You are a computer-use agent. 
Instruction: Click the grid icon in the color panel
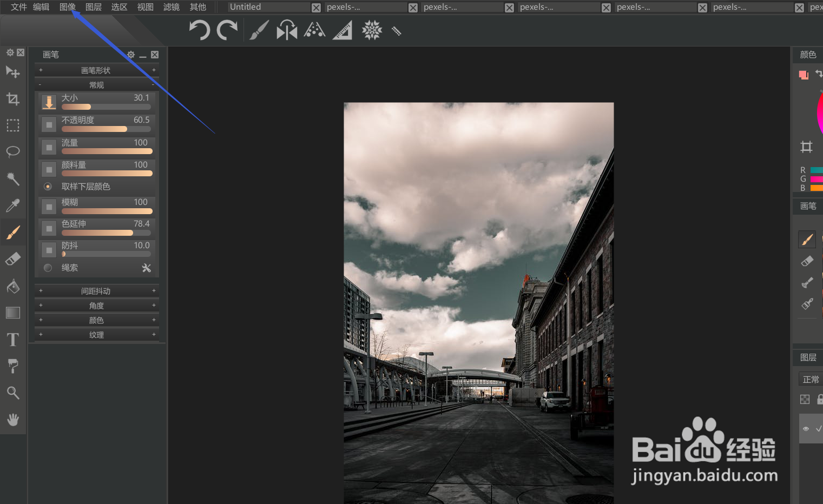pyautogui.click(x=806, y=147)
